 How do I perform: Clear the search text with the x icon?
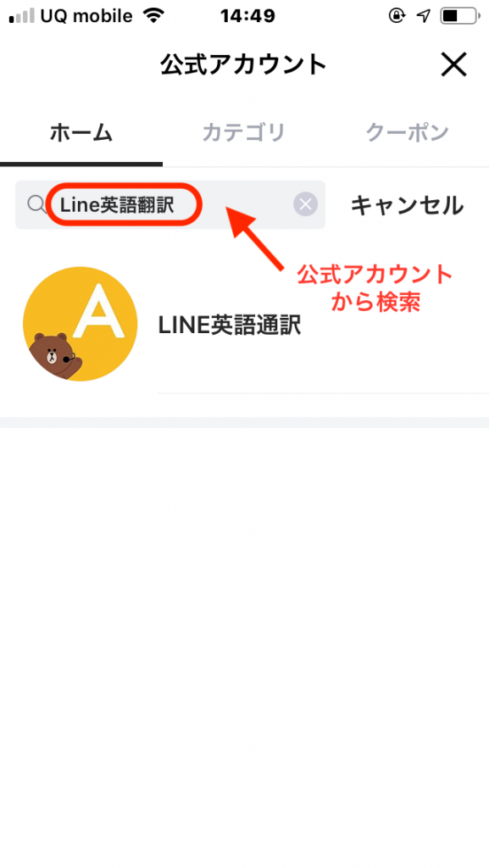305,205
